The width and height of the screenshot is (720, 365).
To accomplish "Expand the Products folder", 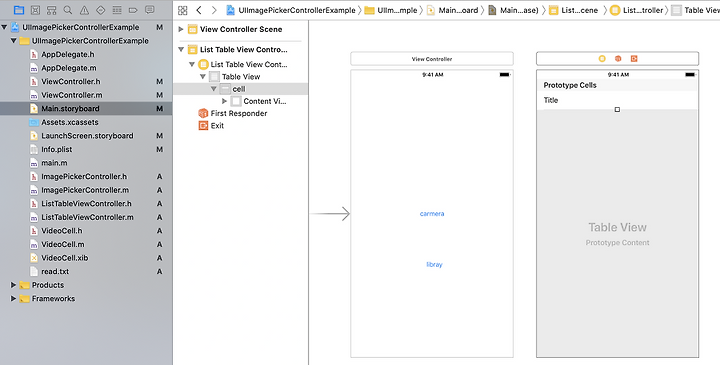I will coord(13,285).
